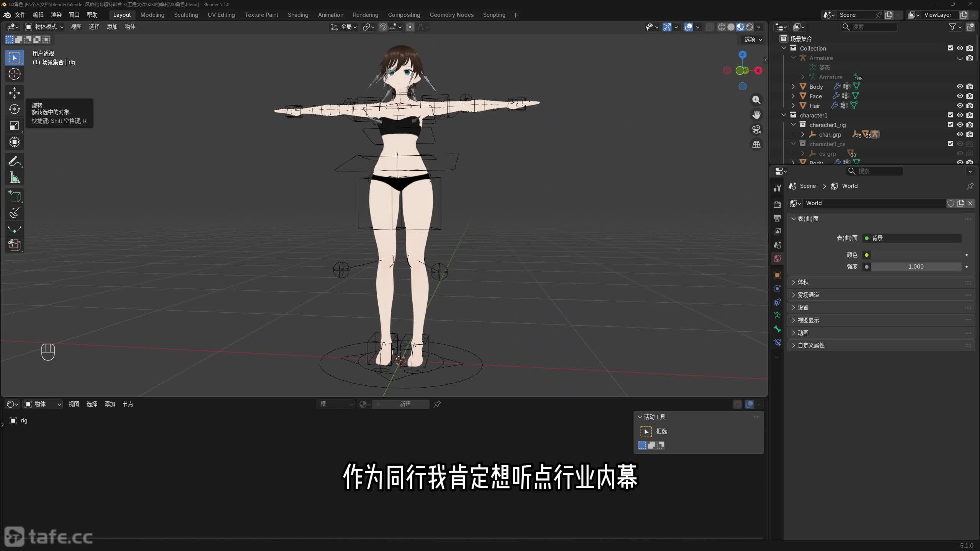Click the Background (背景) surface shader button
The height and width of the screenshot is (551, 980).
912,238
